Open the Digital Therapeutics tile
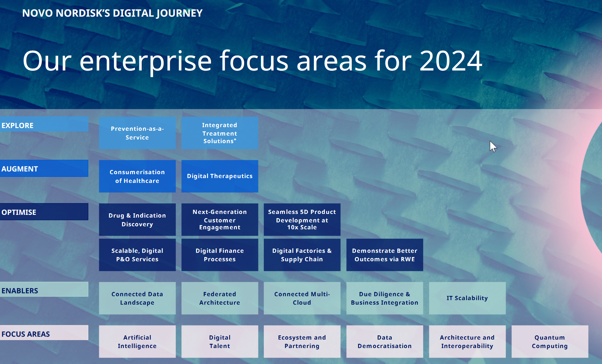This screenshot has width=602, height=364. [219, 176]
